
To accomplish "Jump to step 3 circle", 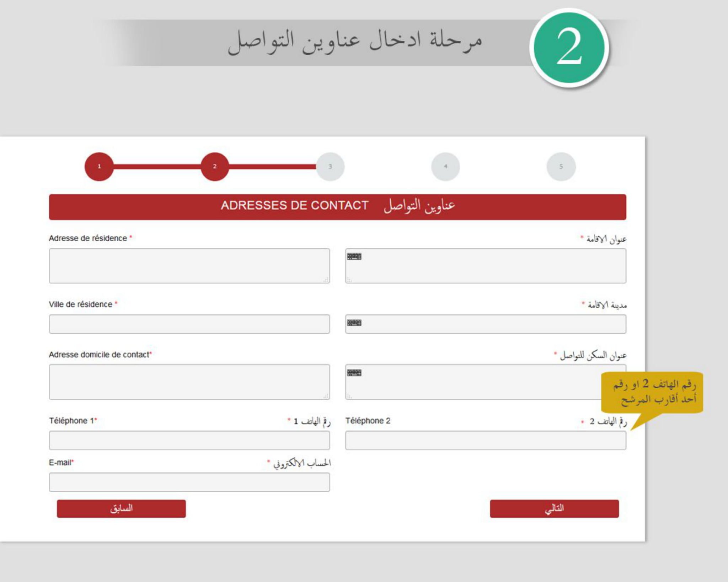I will point(330,166).
